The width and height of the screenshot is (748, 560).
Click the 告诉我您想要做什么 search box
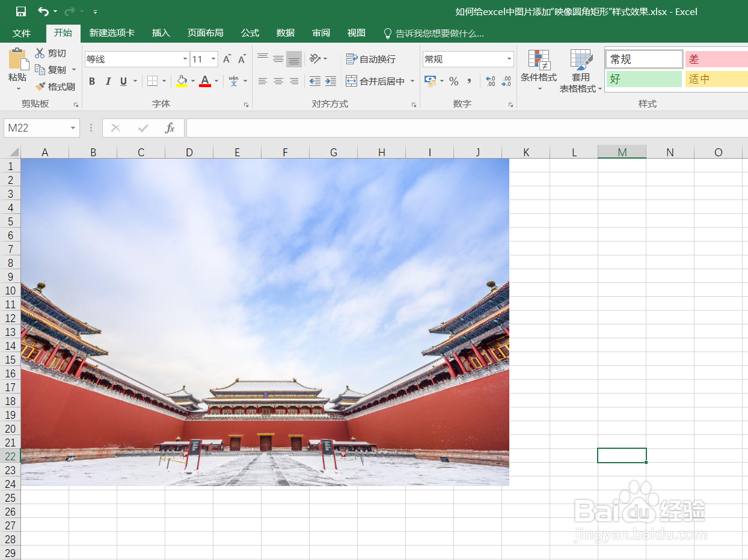point(434,34)
